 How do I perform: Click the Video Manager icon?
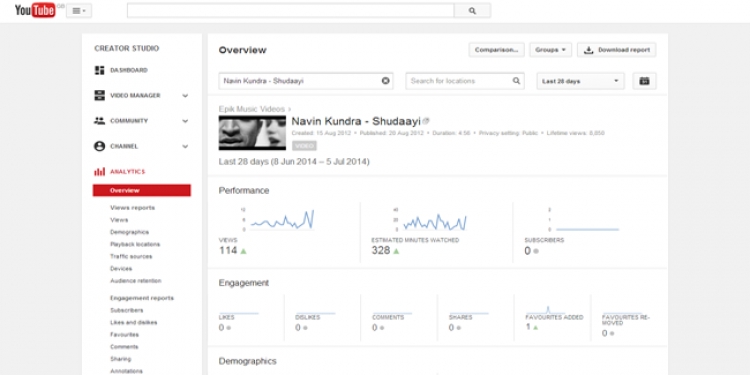(x=99, y=95)
